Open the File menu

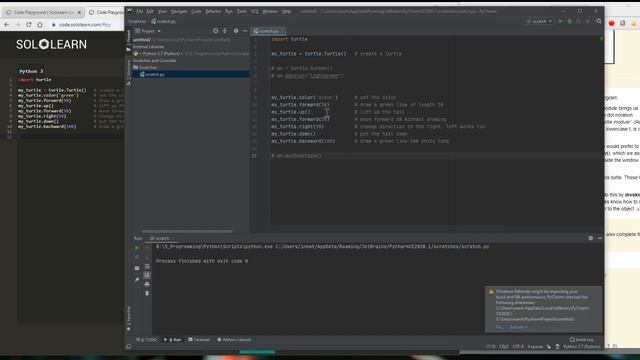[140, 11]
